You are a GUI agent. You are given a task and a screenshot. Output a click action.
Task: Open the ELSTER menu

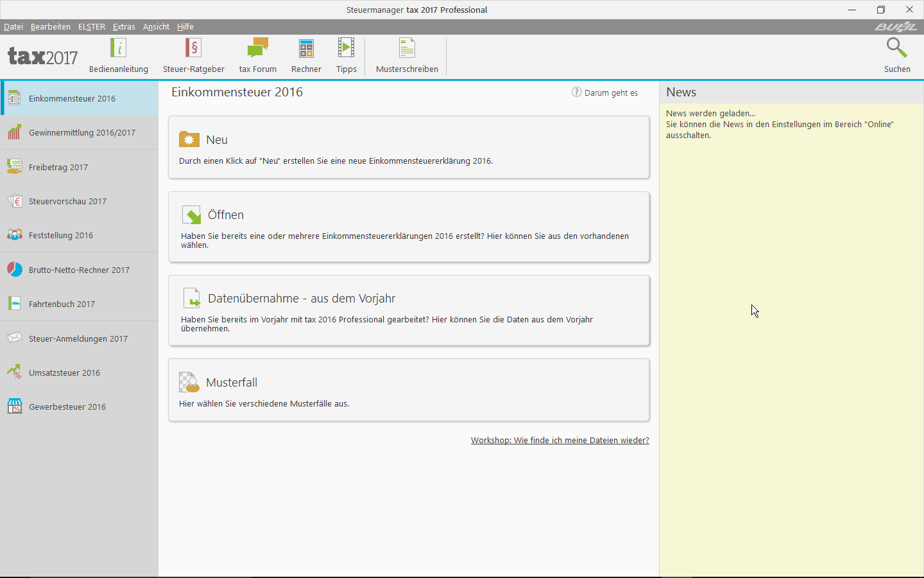(x=92, y=27)
